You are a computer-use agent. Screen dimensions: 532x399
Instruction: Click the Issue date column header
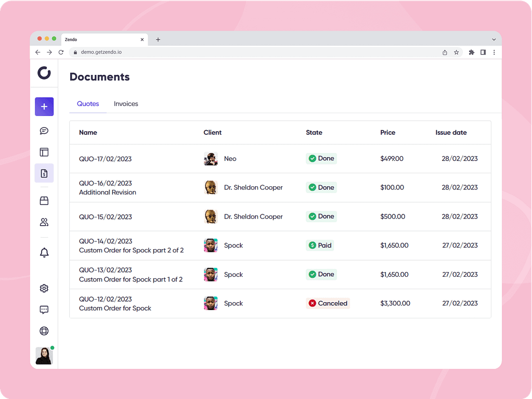pos(451,133)
